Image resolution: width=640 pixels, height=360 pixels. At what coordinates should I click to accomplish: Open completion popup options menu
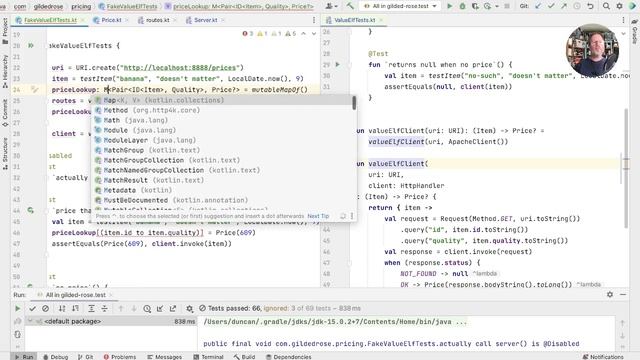[352, 216]
